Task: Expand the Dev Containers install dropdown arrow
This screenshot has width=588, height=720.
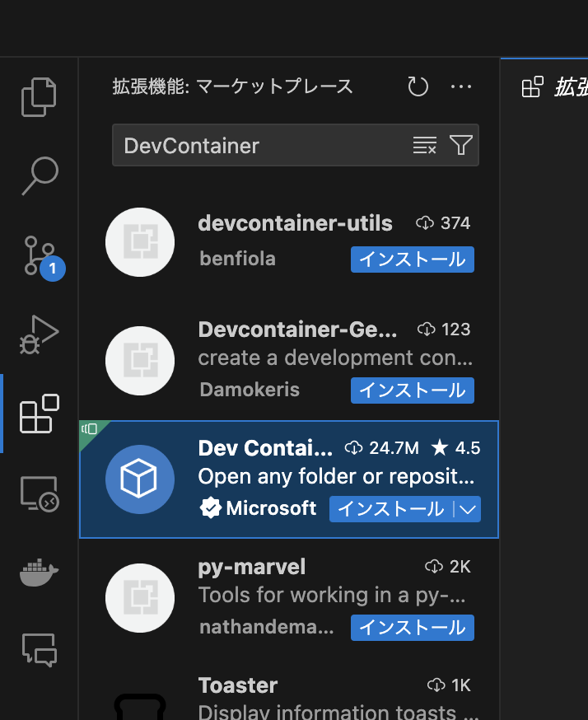Action: (x=468, y=509)
